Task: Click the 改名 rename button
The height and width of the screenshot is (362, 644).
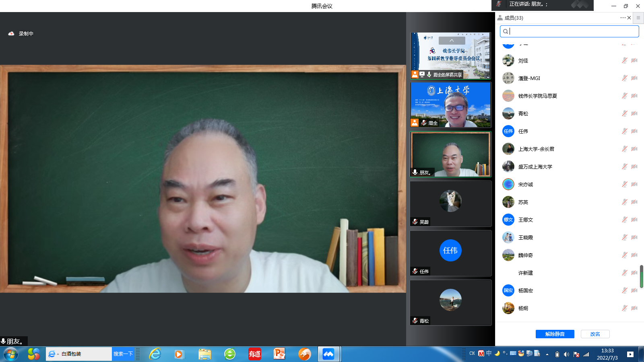Action: pos(595,334)
